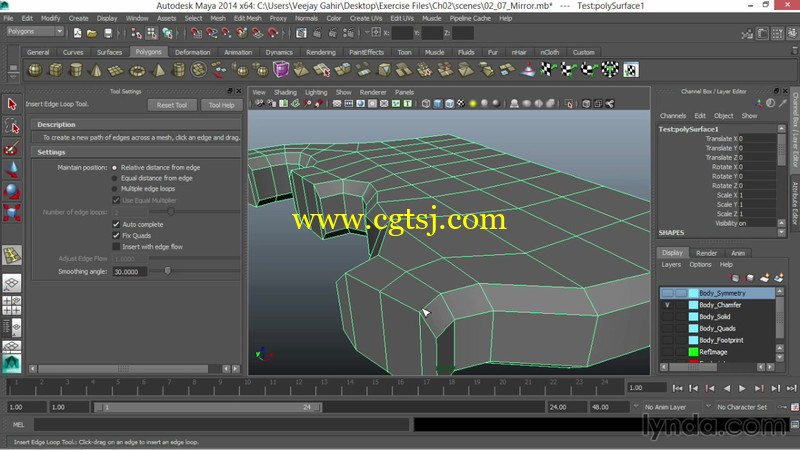Select the Body_Footprint layer
This screenshot has width=800, height=450.
[721, 340]
